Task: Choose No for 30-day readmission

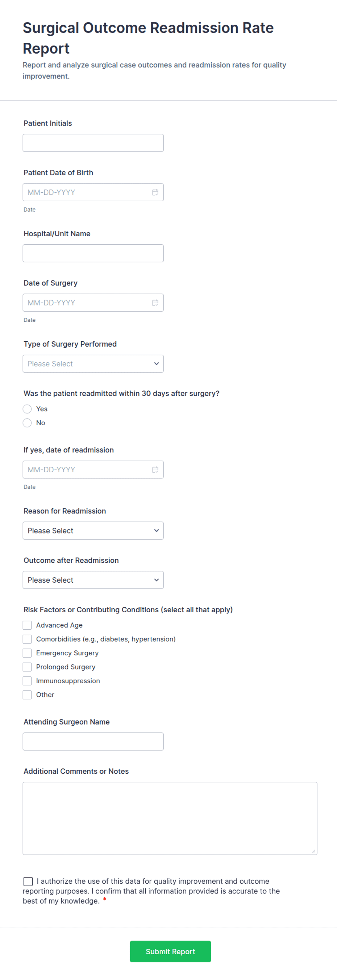Action: point(27,423)
